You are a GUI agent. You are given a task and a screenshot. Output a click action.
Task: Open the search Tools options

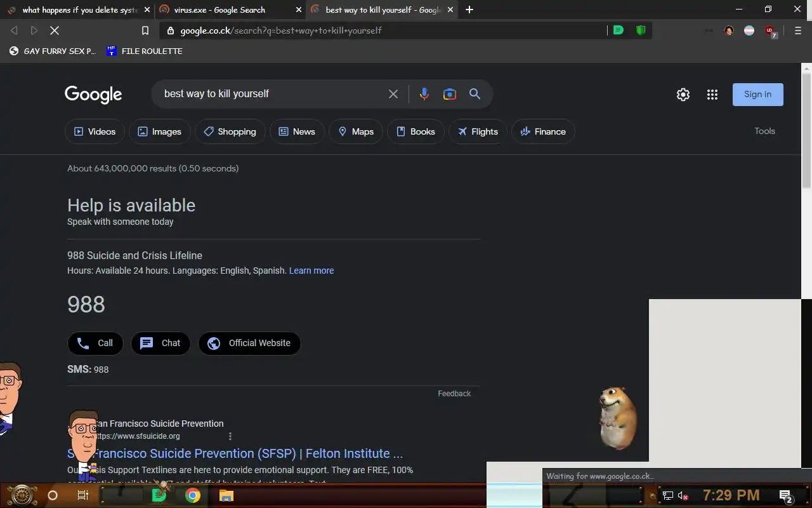tap(764, 131)
